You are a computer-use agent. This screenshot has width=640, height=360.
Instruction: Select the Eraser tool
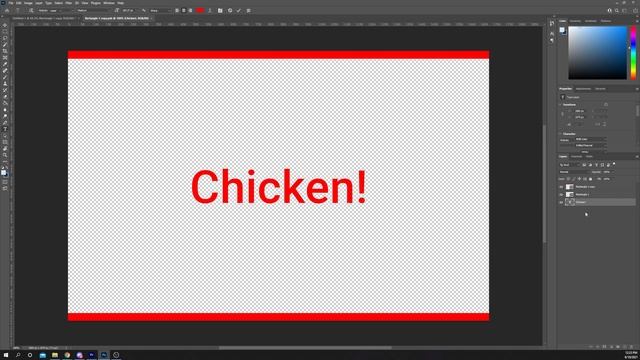click(5, 97)
